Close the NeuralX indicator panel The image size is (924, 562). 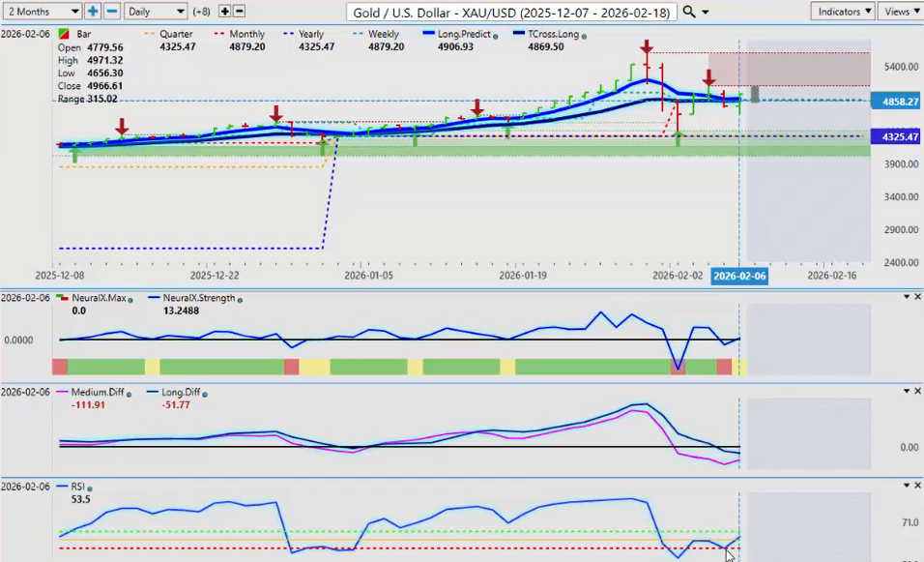click(x=917, y=297)
